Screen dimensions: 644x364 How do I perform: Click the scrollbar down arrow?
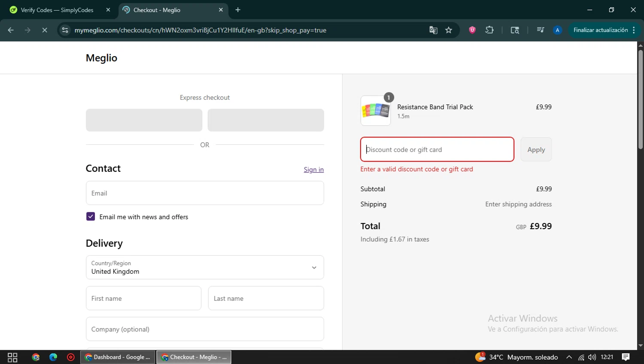tap(641, 346)
